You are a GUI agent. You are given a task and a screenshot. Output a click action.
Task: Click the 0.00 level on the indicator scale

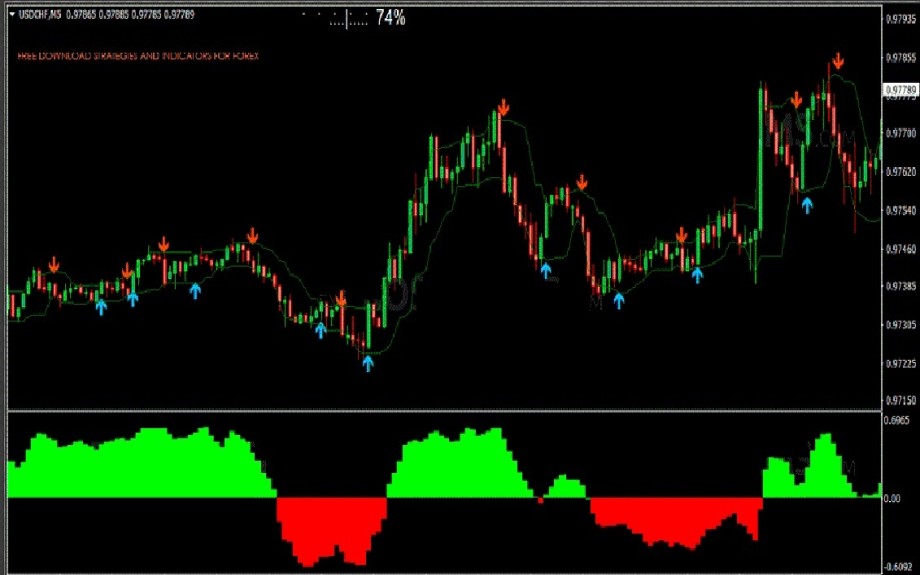coord(895,498)
